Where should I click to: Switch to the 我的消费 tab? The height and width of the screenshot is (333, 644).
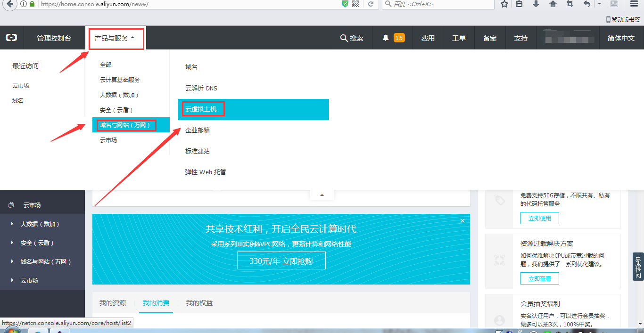(x=156, y=303)
